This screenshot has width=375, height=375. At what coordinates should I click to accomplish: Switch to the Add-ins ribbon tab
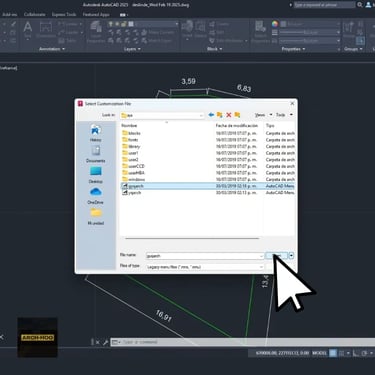pyautogui.click(x=11, y=15)
